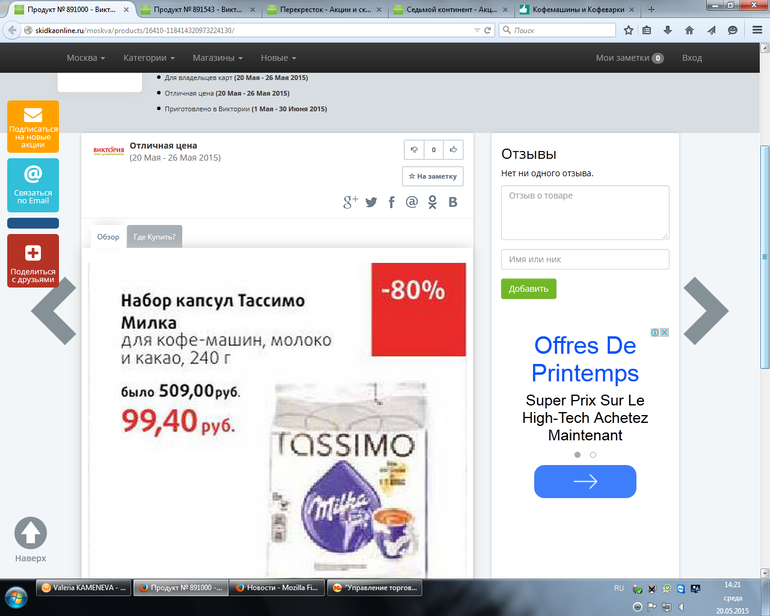Image resolution: width=770 pixels, height=616 pixels.
Task: Share via the Facebook icon
Action: 391,202
